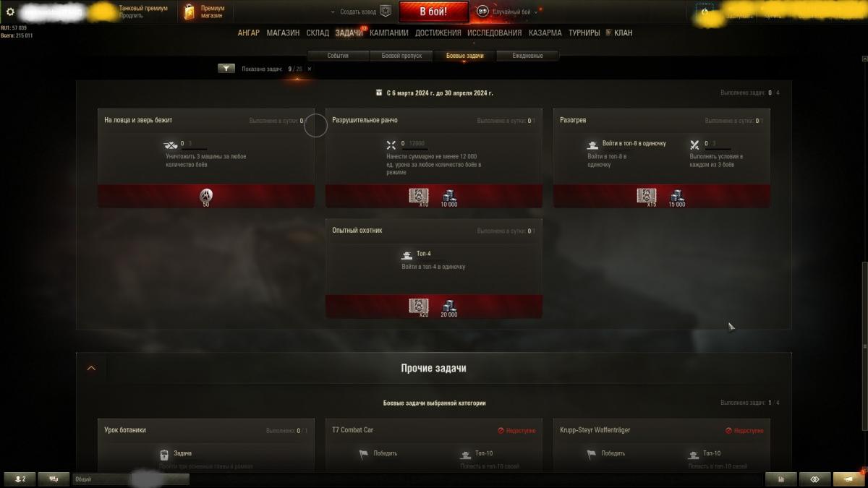Switch to the Боевой пропуск tab
The image size is (868, 488).
401,56
